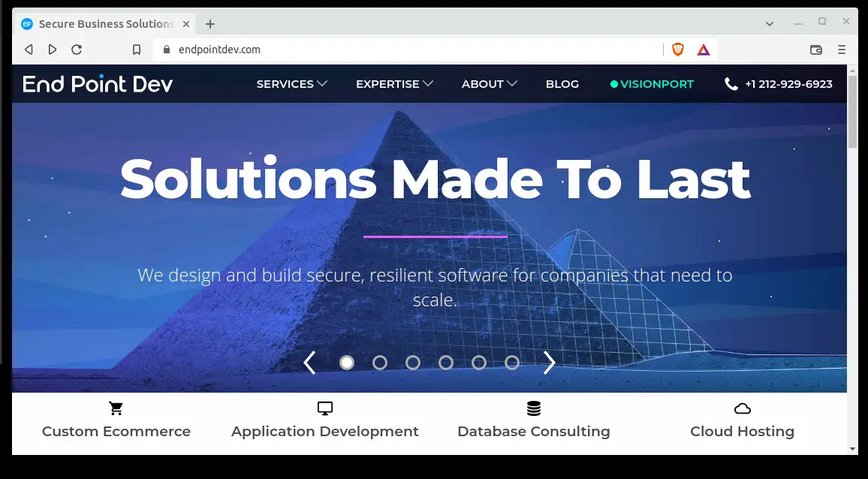868x479 pixels.
Task: Open the Brave Rewards triangle icon
Action: (703, 50)
